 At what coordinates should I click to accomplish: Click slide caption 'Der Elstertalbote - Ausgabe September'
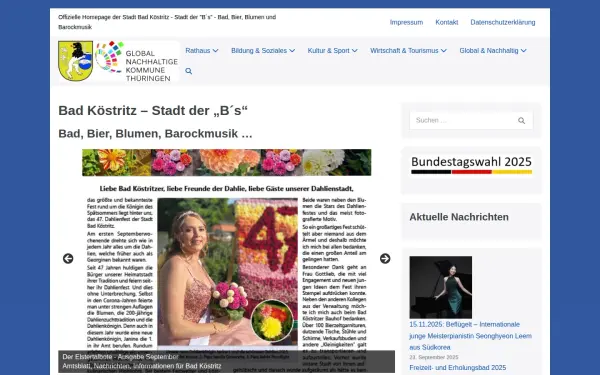click(x=121, y=357)
